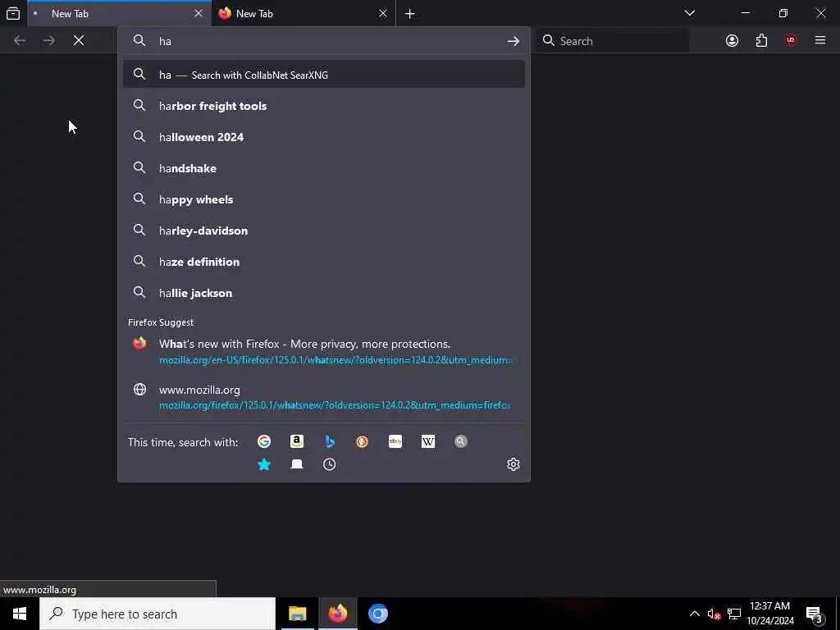The height and width of the screenshot is (630, 840).
Task: Choose the 'handshake' suggestion
Action: (323, 168)
